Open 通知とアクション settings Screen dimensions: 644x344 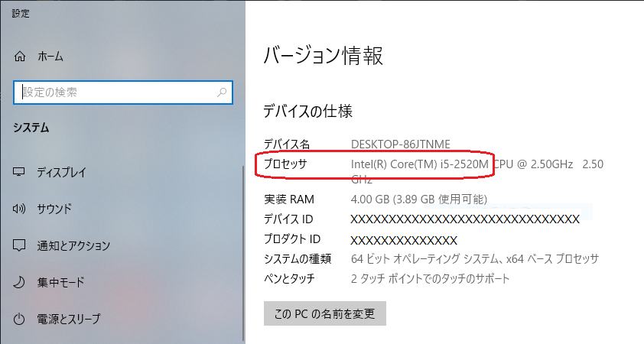[73, 245]
